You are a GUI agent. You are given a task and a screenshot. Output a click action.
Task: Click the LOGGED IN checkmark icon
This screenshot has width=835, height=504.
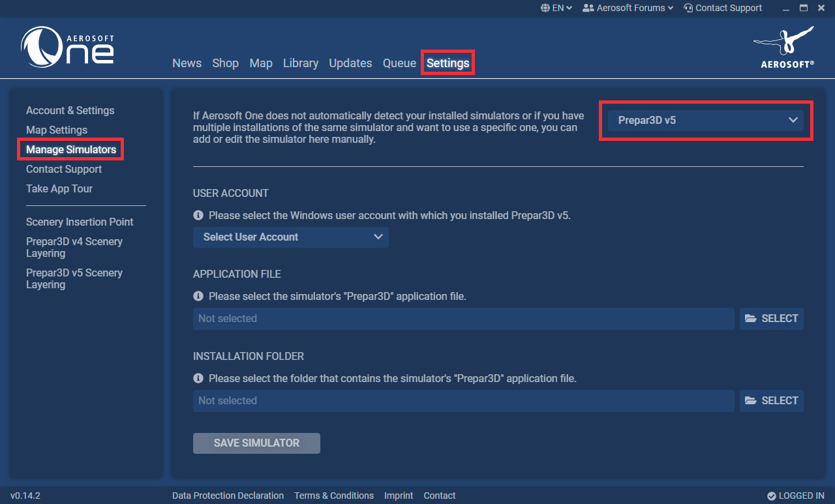[772, 496]
